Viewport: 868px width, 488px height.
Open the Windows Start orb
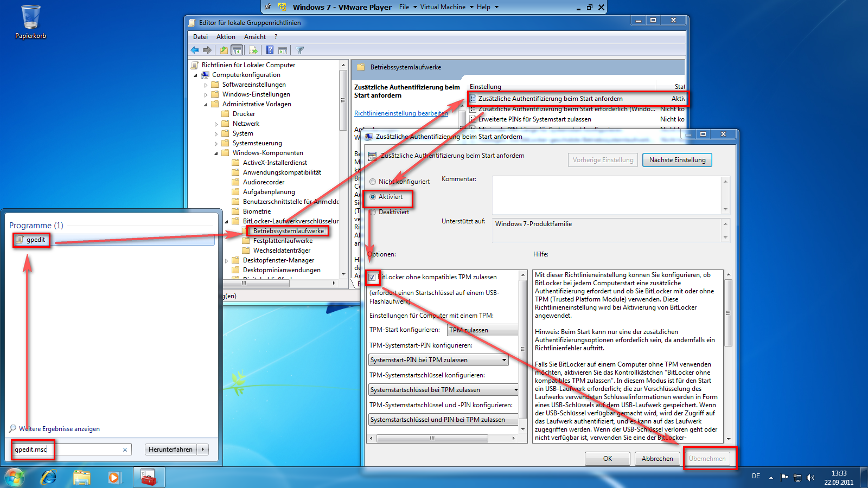click(15, 477)
